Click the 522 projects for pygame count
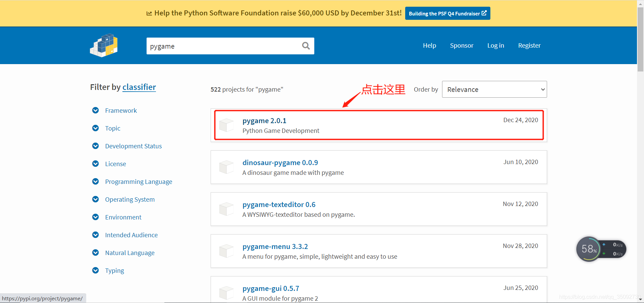The image size is (644, 303). [247, 90]
